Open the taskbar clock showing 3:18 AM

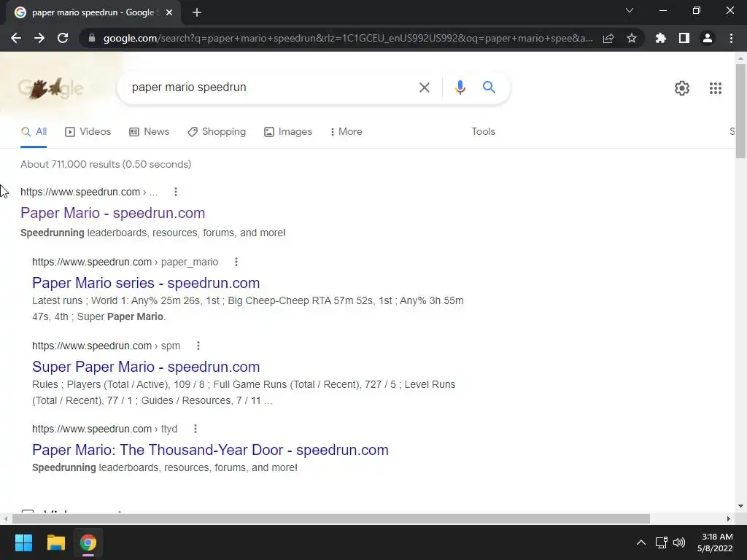point(715,542)
